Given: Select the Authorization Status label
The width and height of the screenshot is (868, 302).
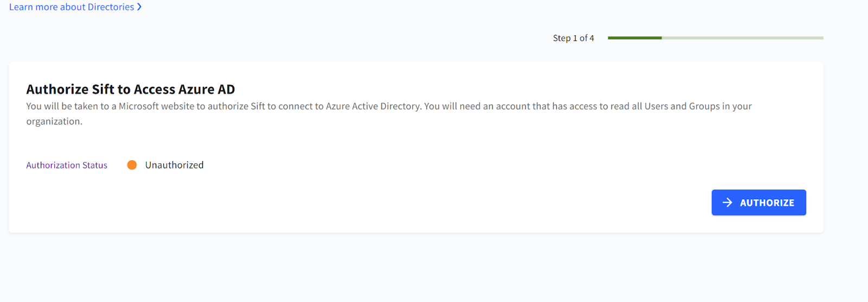Looking at the screenshot, I should point(67,165).
